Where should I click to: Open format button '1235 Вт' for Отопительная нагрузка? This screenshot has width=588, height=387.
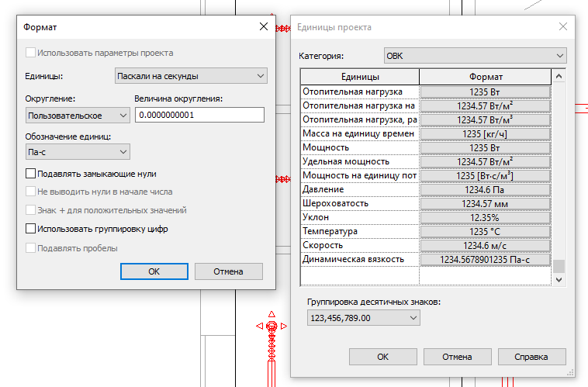pos(486,92)
